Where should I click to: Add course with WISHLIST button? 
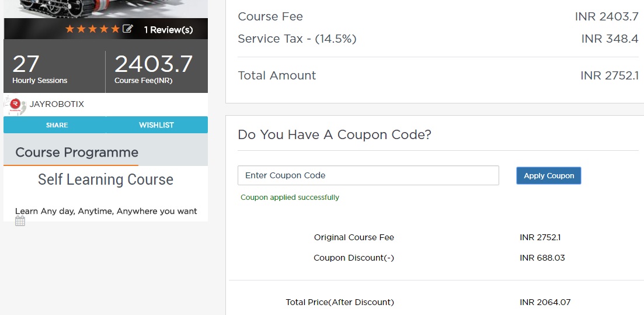pos(156,125)
